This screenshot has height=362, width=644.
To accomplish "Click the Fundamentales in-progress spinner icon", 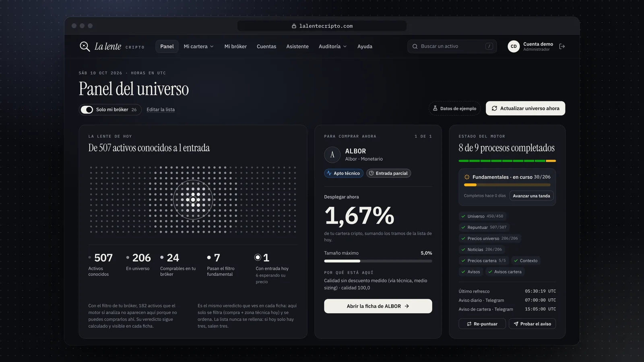I will [x=467, y=177].
